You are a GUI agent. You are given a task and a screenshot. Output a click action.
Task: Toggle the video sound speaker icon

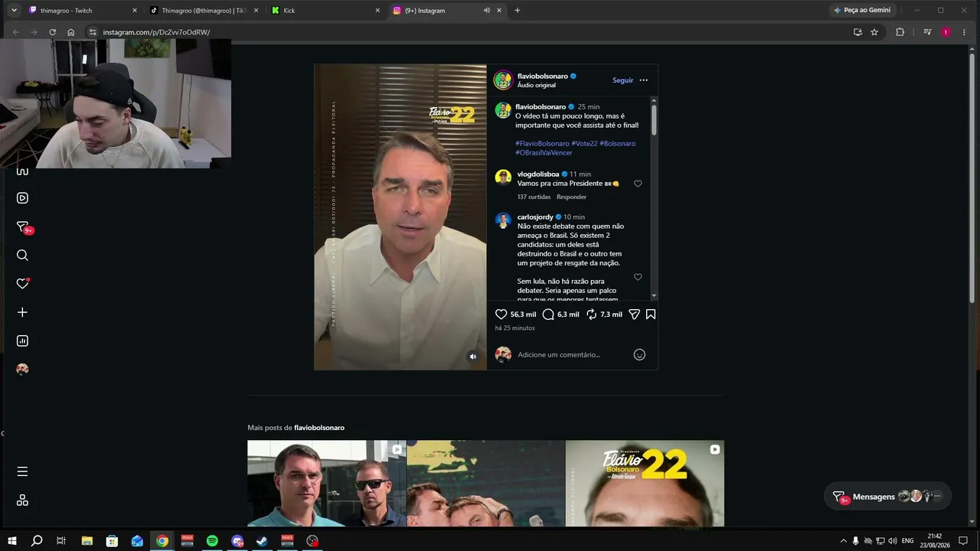click(x=473, y=357)
